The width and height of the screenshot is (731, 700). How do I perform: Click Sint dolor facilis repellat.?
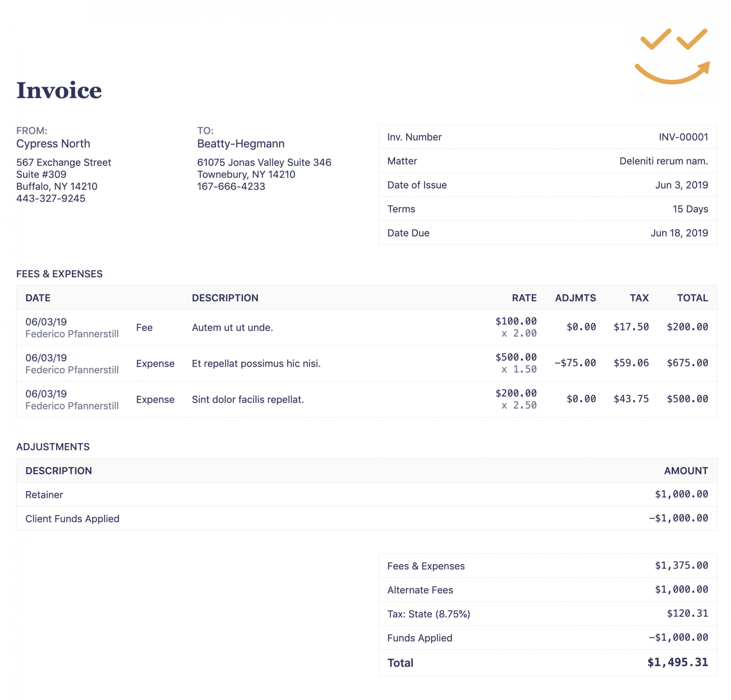(x=248, y=399)
